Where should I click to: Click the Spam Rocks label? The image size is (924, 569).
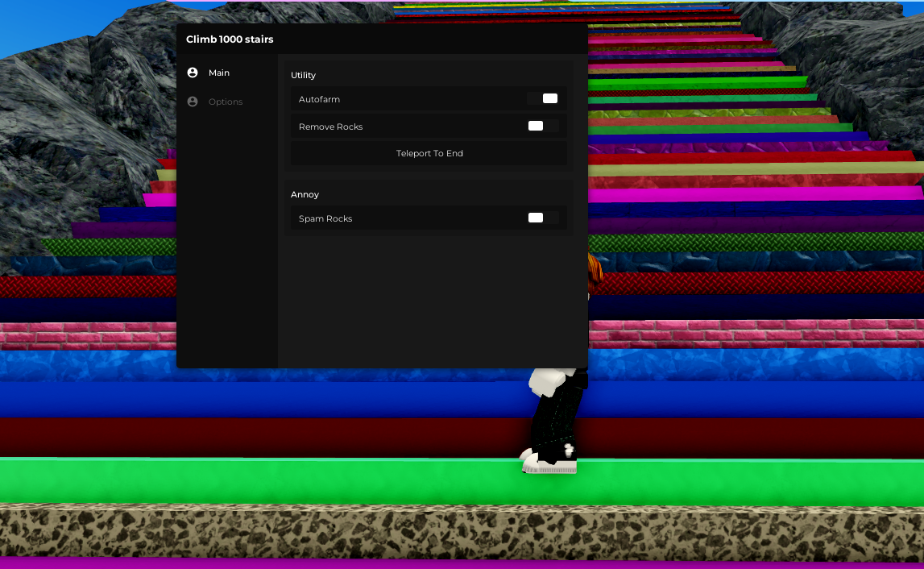(x=325, y=218)
